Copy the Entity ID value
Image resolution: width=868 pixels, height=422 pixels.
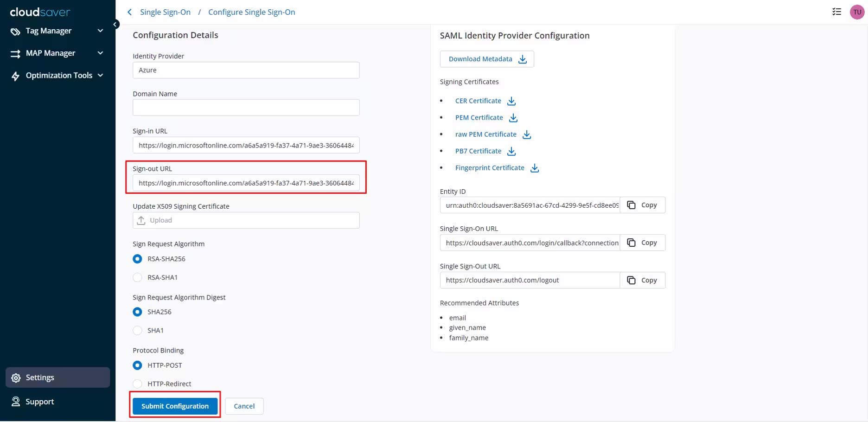pos(642,205)
